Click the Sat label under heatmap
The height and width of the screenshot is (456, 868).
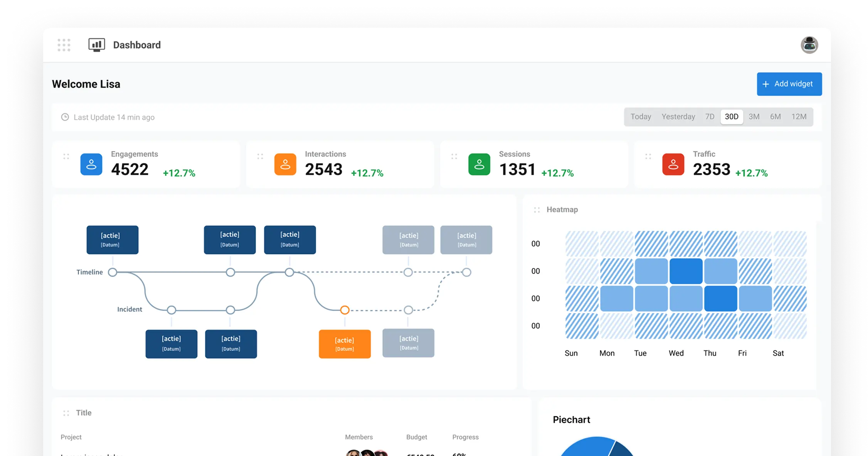point(778,353)
